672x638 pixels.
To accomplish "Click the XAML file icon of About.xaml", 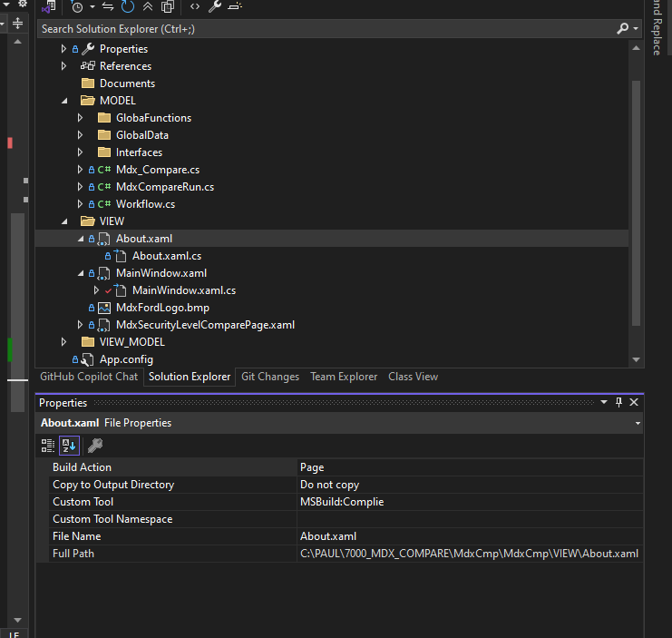I will (103, 239).
